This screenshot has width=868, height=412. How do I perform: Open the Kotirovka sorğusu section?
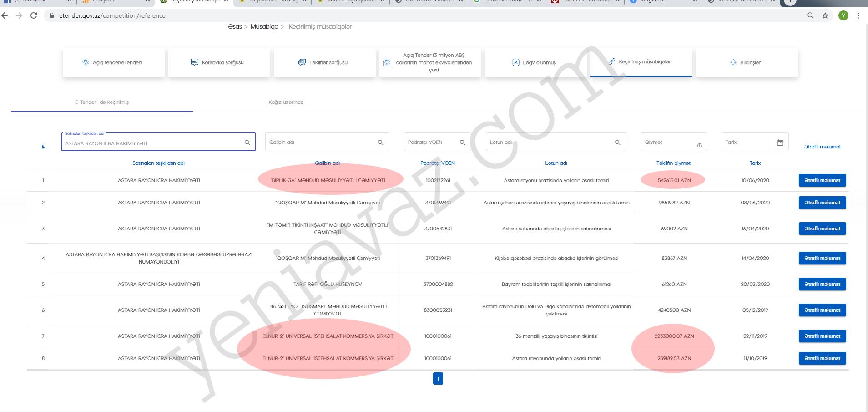pyautogui.click(x=219, y=62)
